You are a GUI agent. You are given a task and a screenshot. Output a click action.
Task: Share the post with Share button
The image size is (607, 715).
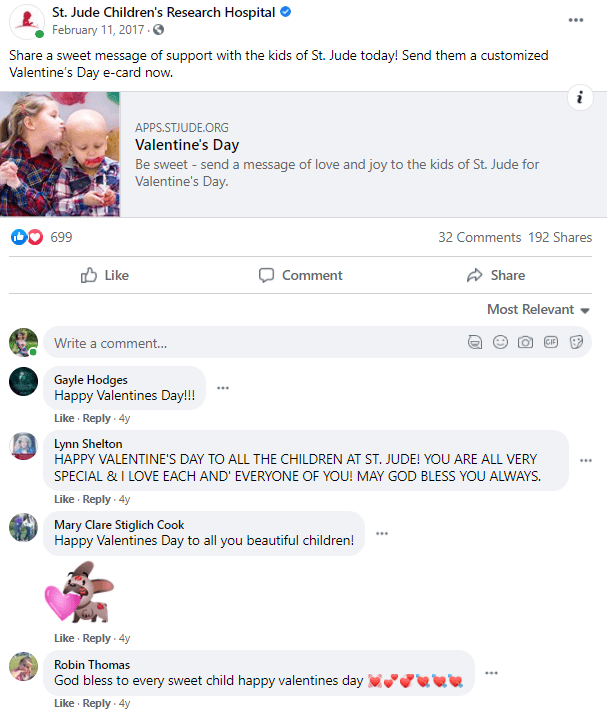496,275
